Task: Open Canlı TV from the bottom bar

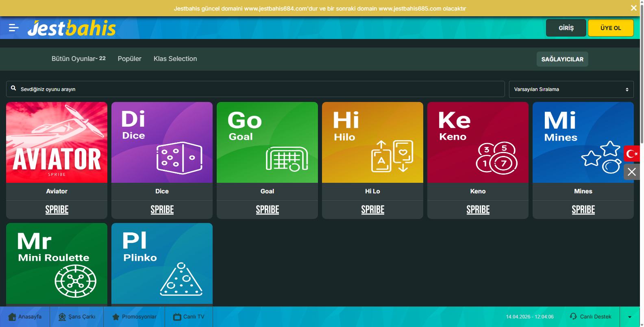Action: [189, 317]
